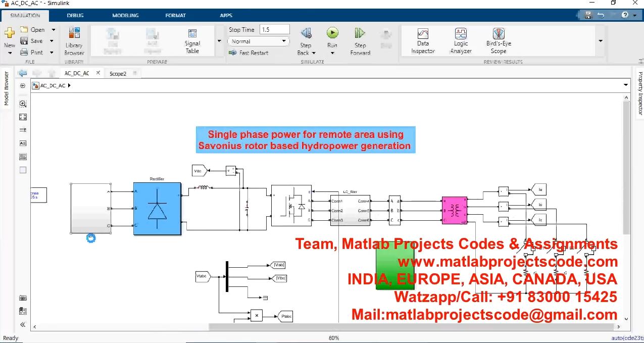The width and height of the screenshot is (644, 343).
Task: Select the Image annotation tool
Action: point(23,157)
